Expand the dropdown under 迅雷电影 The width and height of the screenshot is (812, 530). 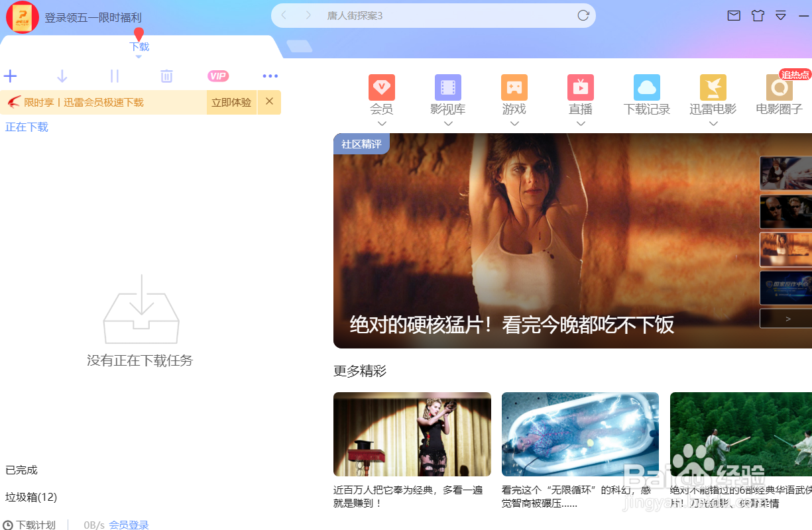[713, 123]
